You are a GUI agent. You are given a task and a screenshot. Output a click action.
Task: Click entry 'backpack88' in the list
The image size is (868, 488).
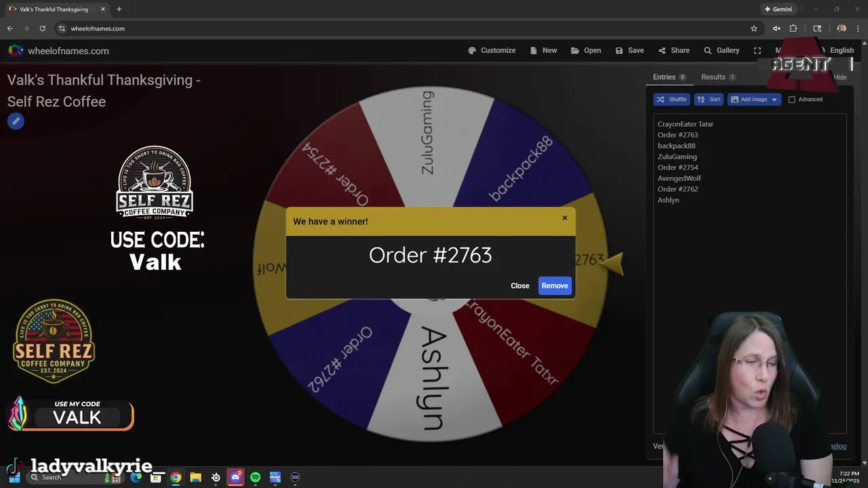(x=676, y=146)
